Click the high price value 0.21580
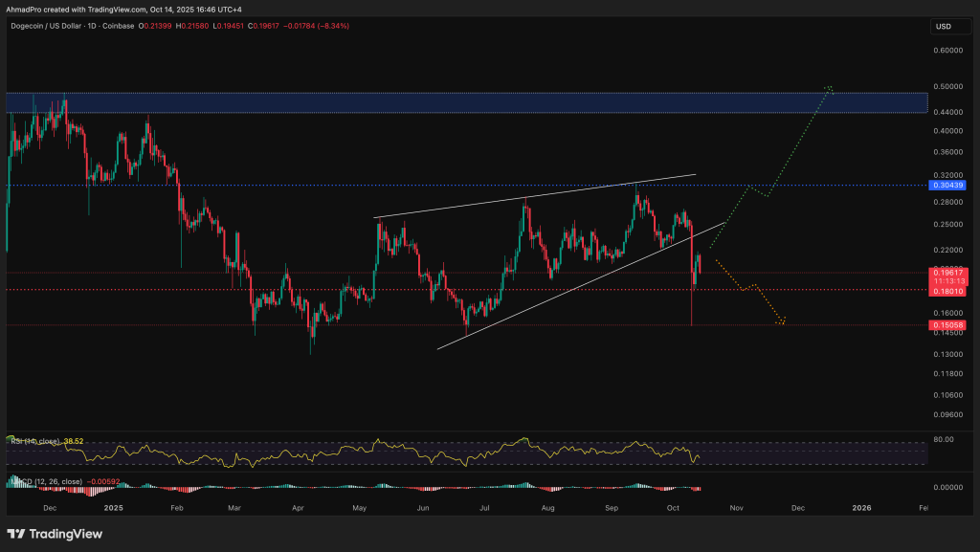 pos(192,26)
